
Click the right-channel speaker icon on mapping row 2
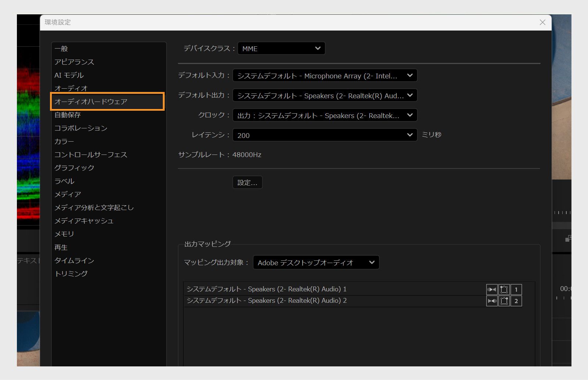click(492, 301)
